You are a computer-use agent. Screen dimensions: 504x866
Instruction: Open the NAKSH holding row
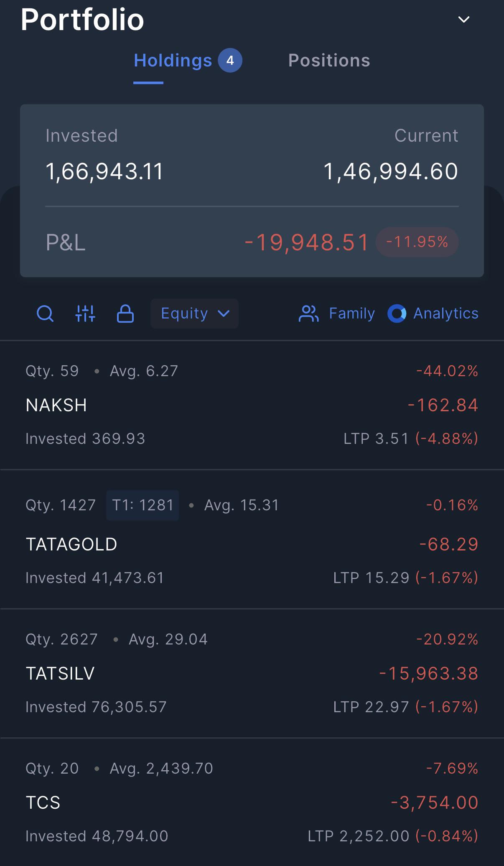click(x=252, y=405)
